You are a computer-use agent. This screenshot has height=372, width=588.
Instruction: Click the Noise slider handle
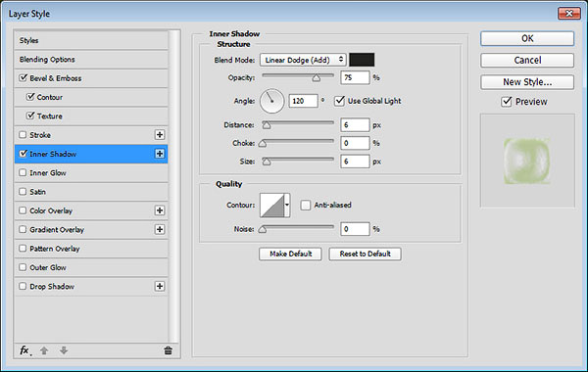coord(263,229)
